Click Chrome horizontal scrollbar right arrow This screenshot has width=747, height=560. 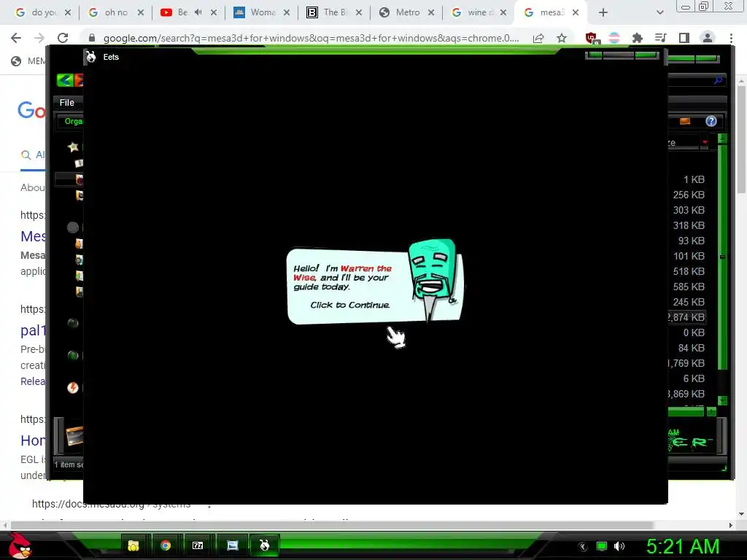point(731,525)
